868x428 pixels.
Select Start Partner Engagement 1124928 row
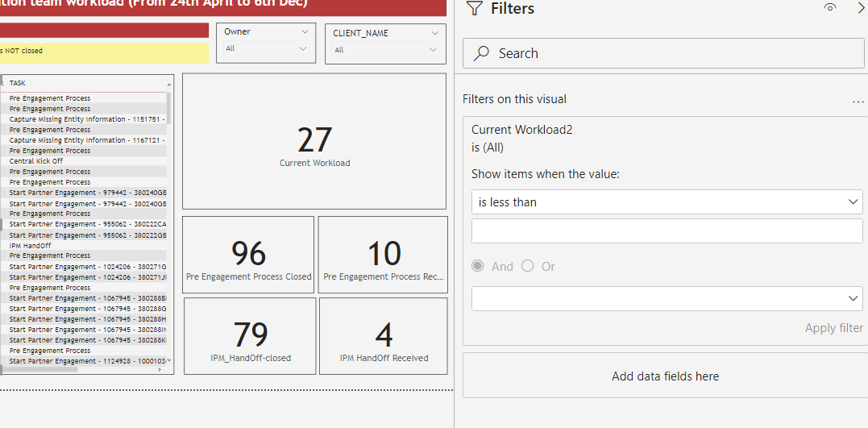(x=84, y=361)
